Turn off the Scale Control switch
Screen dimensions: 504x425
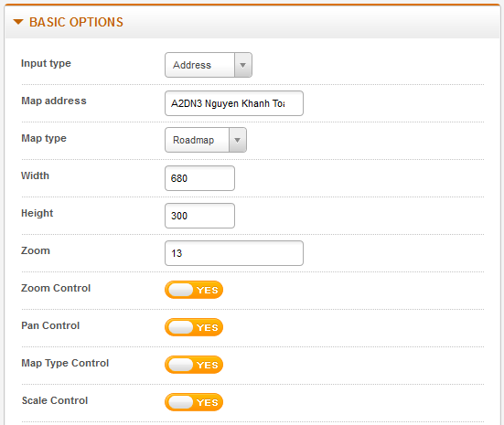pos(194,402)
